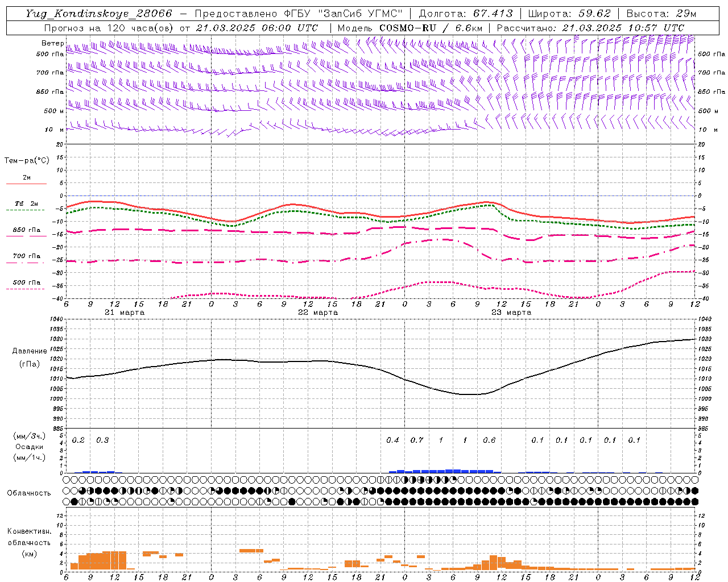Image resolution: width=728 pixels, height=582 pixels.
Task: Click the (гПа) pressure unit label
Action: [x=30, y=364]
